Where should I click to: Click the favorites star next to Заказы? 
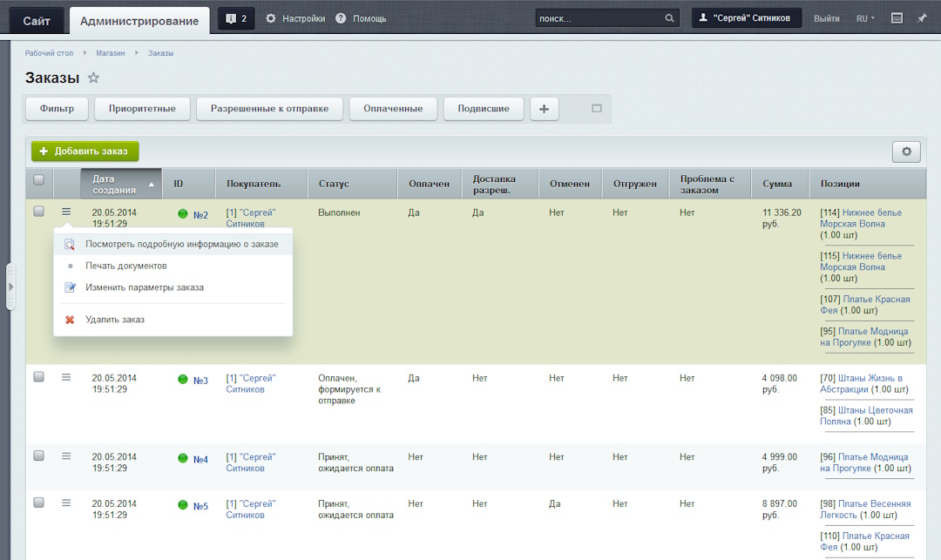(x=93, y=78)
